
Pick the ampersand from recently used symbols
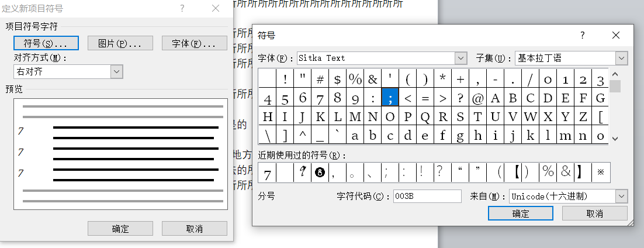tap(565, 173)
